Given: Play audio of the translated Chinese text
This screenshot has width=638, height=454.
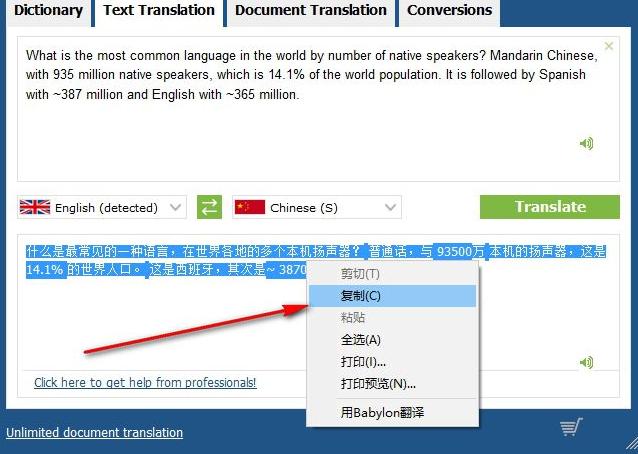Looking at the screenshot, I should click(587, 362).
